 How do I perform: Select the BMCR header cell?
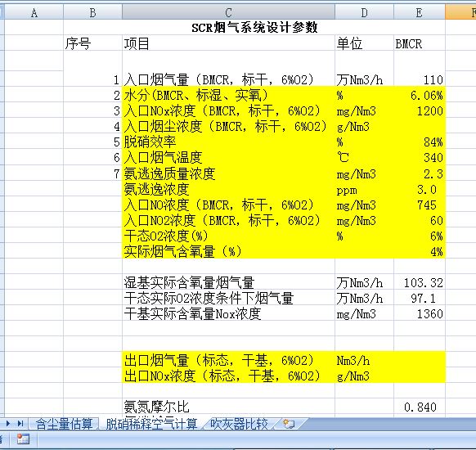tap(420, 43)
